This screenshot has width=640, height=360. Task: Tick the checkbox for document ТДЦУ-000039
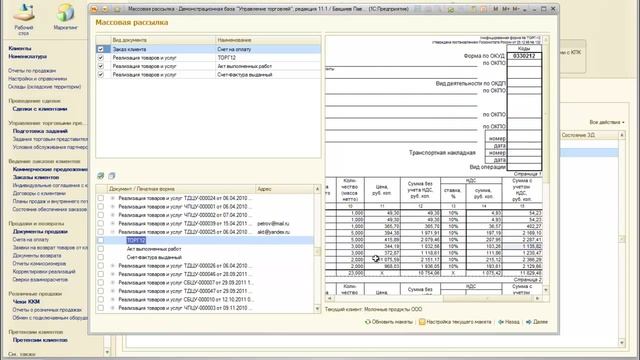tap(100, 223)
